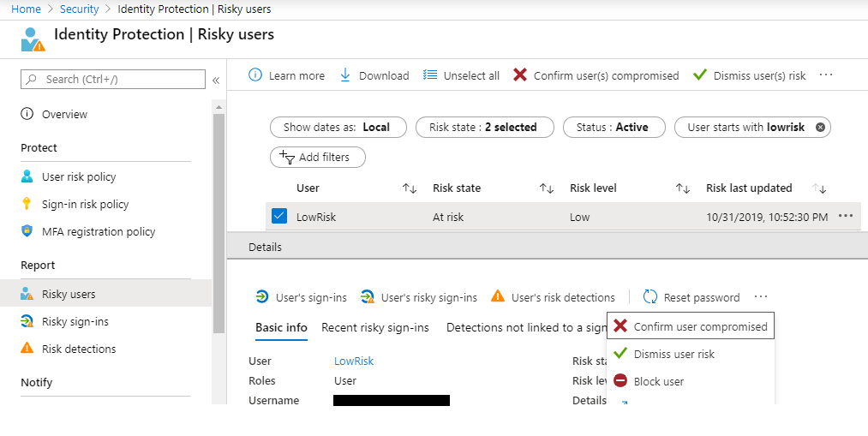The height and width of the screenshot is (436, 868).
Task: Sort table by User column arrows
Action: pos(409,188)
